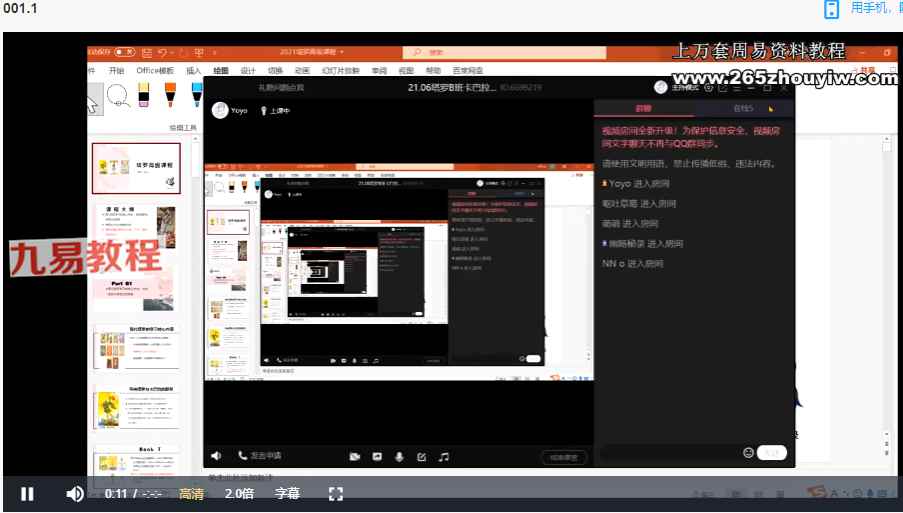Screen dimensions: 903x513
Task: Click the screen share icon in classroom toolbar
Action: 377,457
